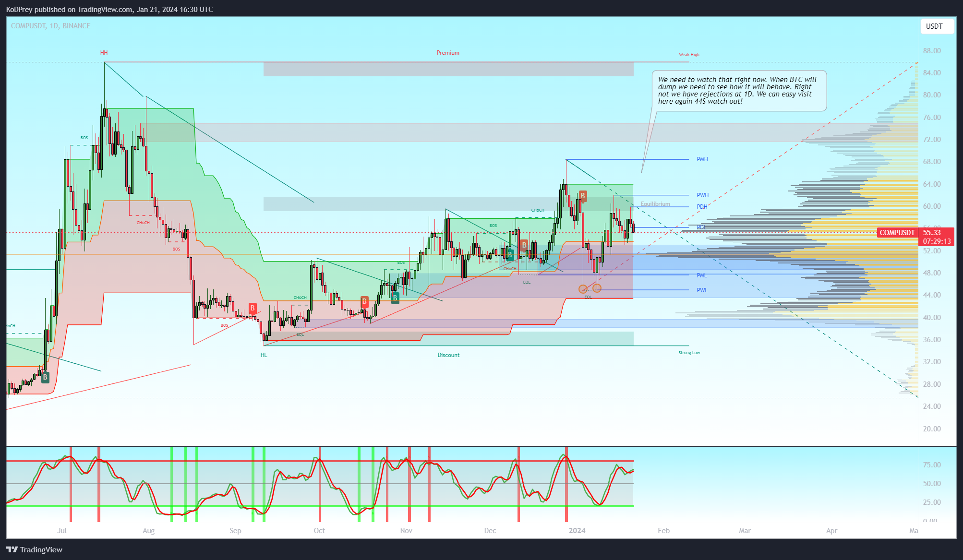Select the green B marker in late October
This screenshot has height=560, width=963.
(x=395, y=298)
